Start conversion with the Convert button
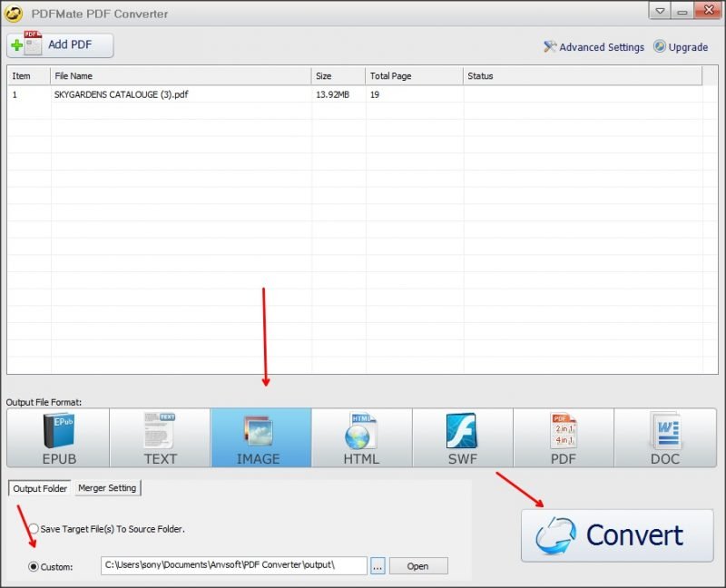Viewport: 726px width, 588px height. 617,535
